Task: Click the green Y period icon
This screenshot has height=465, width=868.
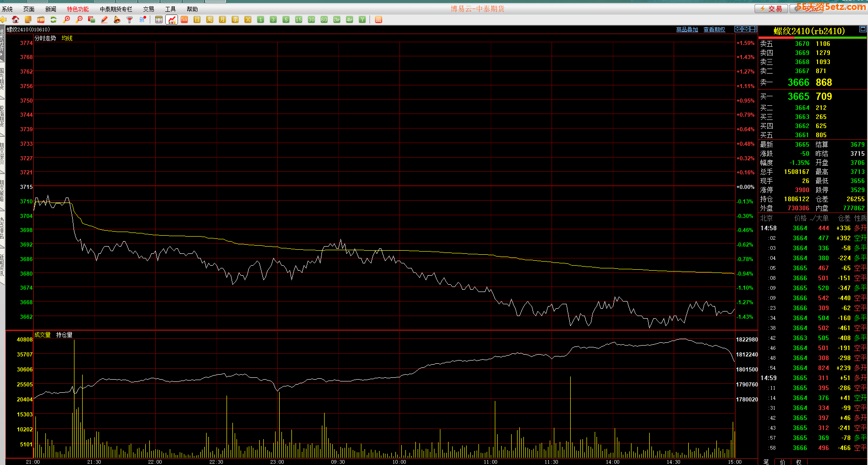Action: 362,20
